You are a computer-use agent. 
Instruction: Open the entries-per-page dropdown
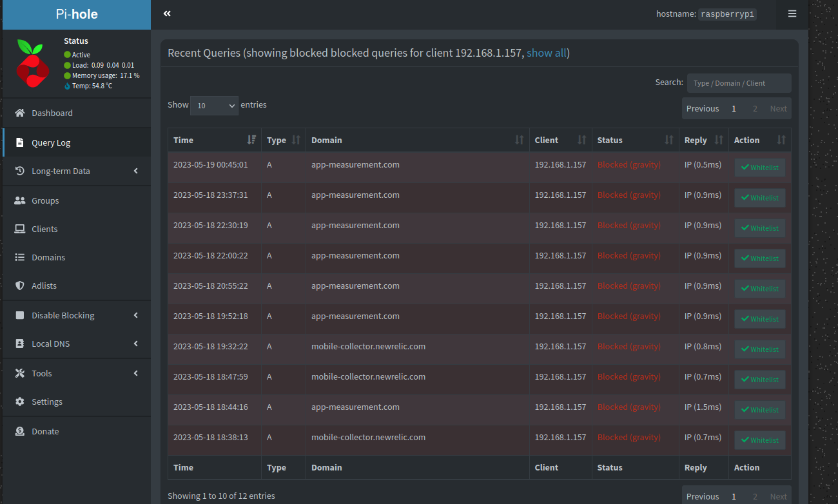(214, 105)
